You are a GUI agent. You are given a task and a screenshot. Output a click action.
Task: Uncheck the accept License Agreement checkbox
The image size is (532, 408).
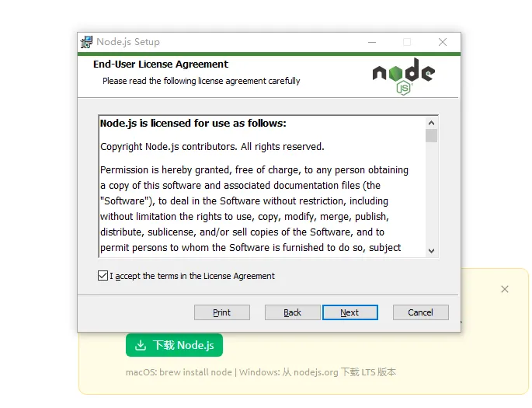pos(103,276)
